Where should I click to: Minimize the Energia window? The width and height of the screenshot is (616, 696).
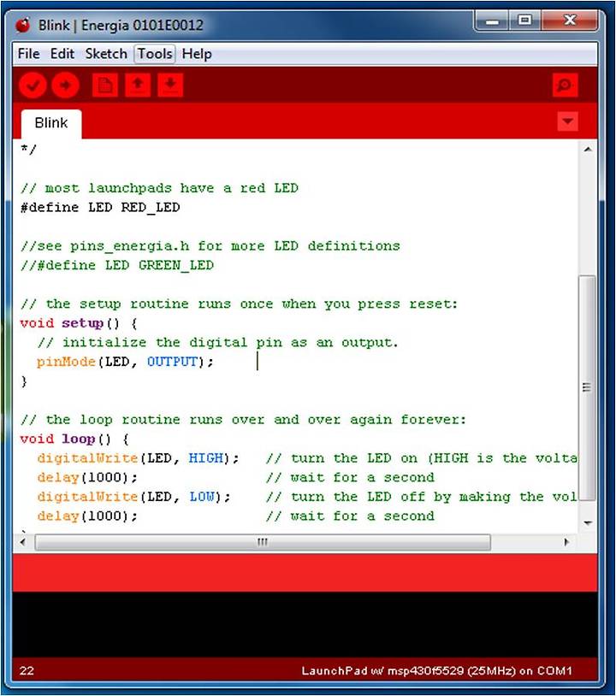[492, 21]
